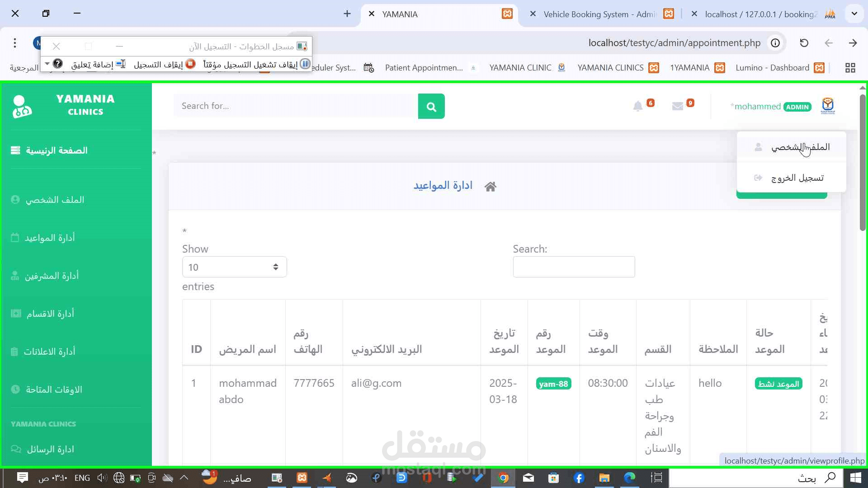Image resolution: width=868 pixels, height=488 pixels.
Task: Click the Yamania Clinics sidebar logo
Action: [x=22, y=106]
